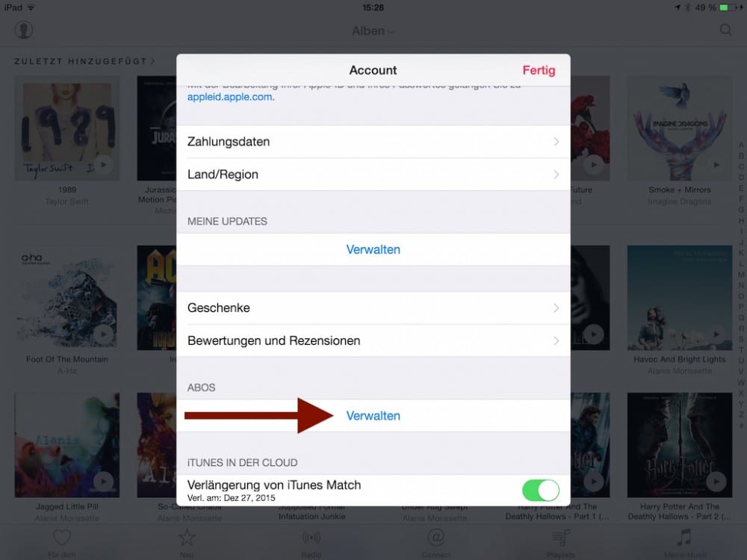747x560 pixels.
Task: Tap Verwalten under Abos
Action: (x=373, y=416)
